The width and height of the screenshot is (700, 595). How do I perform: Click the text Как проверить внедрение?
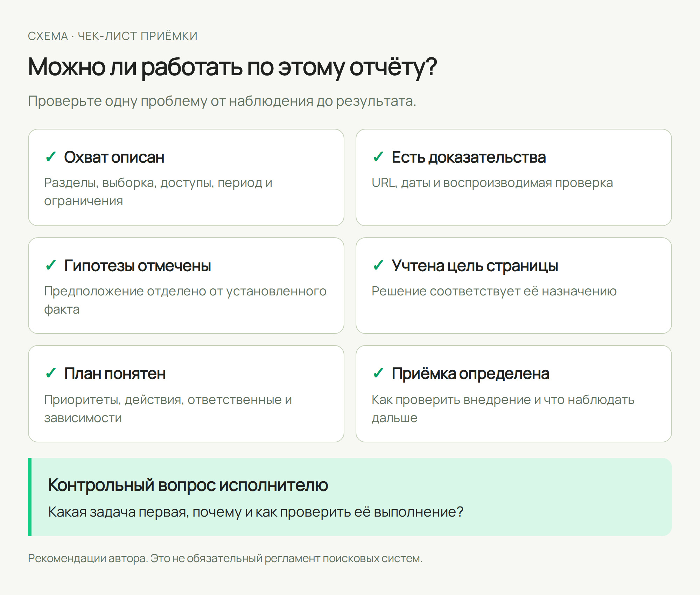coord(451,400)
